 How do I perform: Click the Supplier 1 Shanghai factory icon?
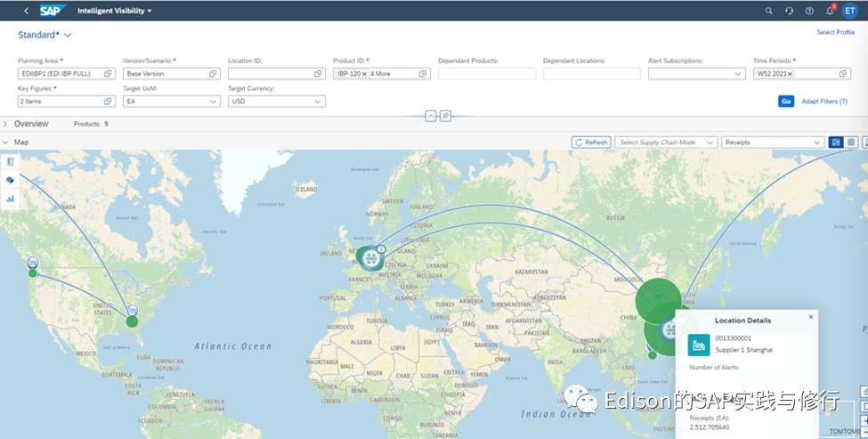pos(699,345)
